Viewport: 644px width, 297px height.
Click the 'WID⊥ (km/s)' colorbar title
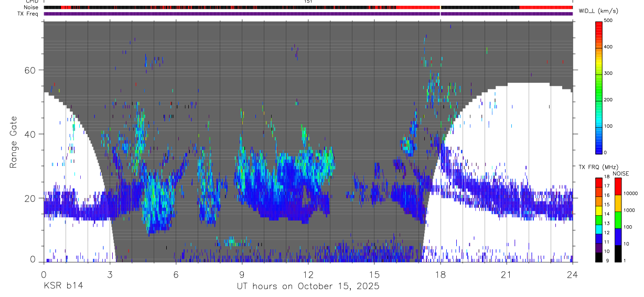click(600, 10)
